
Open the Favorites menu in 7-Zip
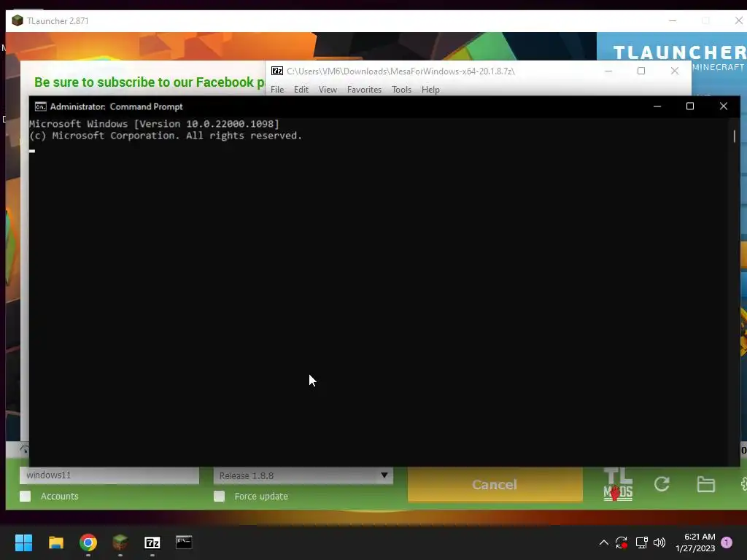coord(365,90)
